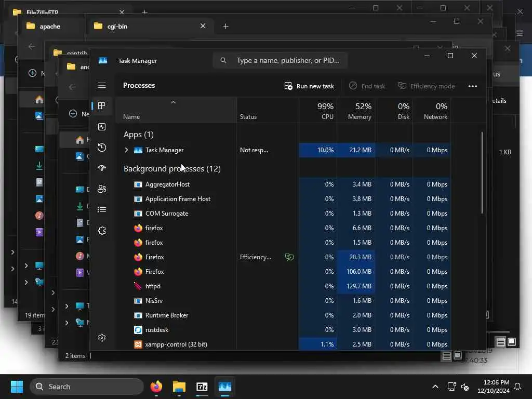Click the Apps (1) group header
Viewport: 532px width, 399px height.
(x=138, y=135)
